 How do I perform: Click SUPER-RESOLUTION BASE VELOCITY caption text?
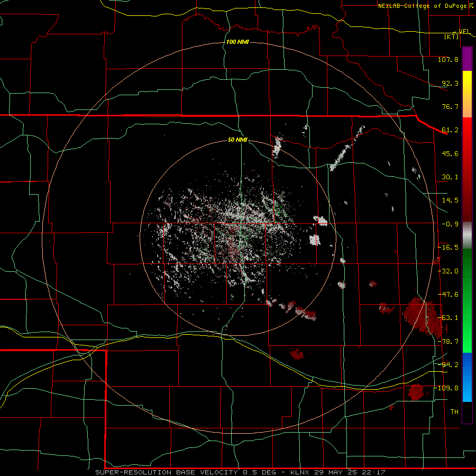pyautogui.click(x=168, y=472)
